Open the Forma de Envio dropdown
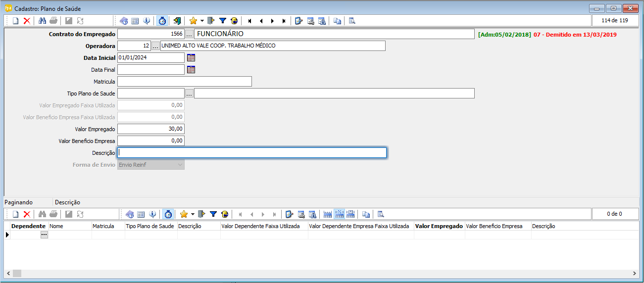Viewport: 644px width, 283px height. (x=151, y=165)
